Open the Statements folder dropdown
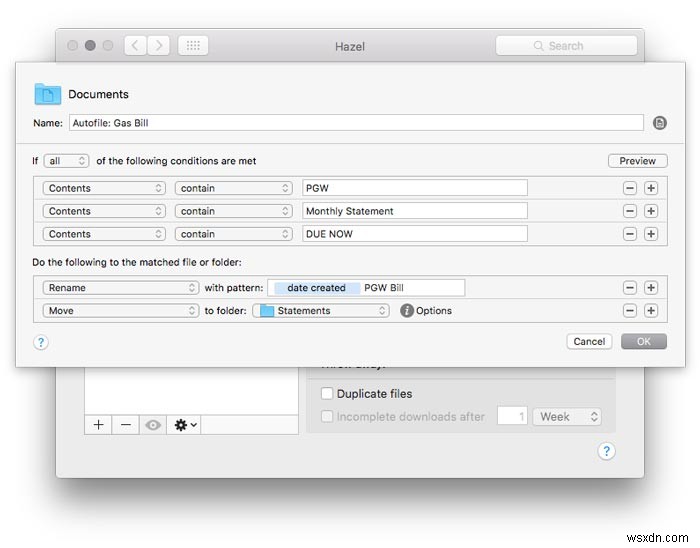Screen dimensions: 700x548 point(321,311)
